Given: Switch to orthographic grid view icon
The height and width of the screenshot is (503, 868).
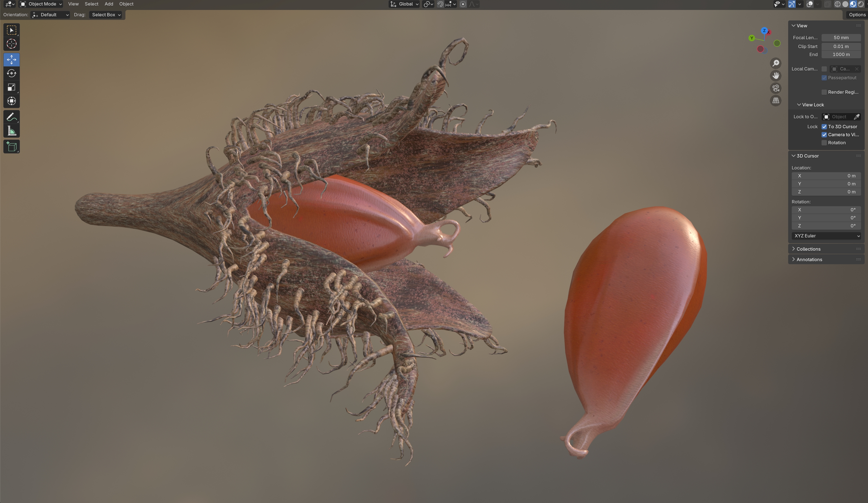Looking at the screenshot, I should (x=776, y=101).
